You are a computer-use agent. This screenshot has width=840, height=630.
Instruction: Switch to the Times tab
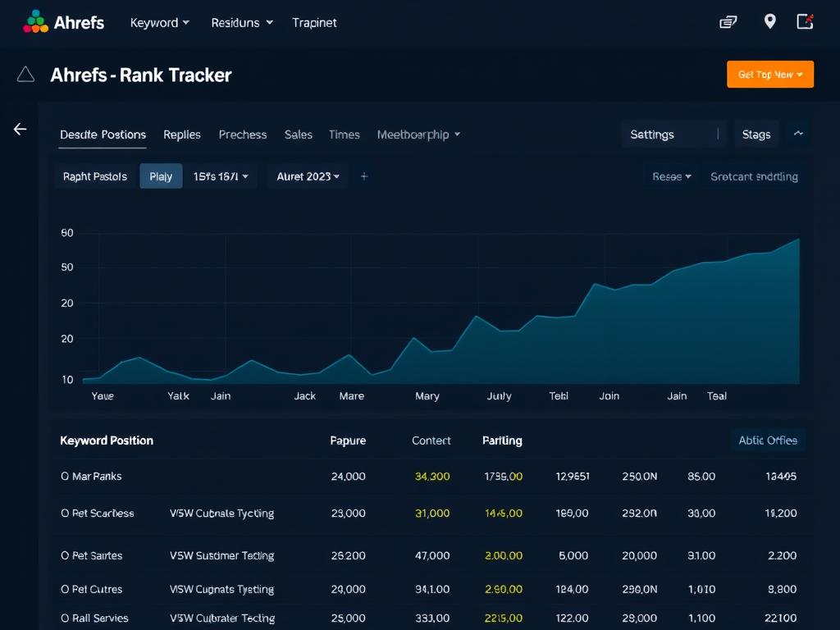(x=344, y=135)
